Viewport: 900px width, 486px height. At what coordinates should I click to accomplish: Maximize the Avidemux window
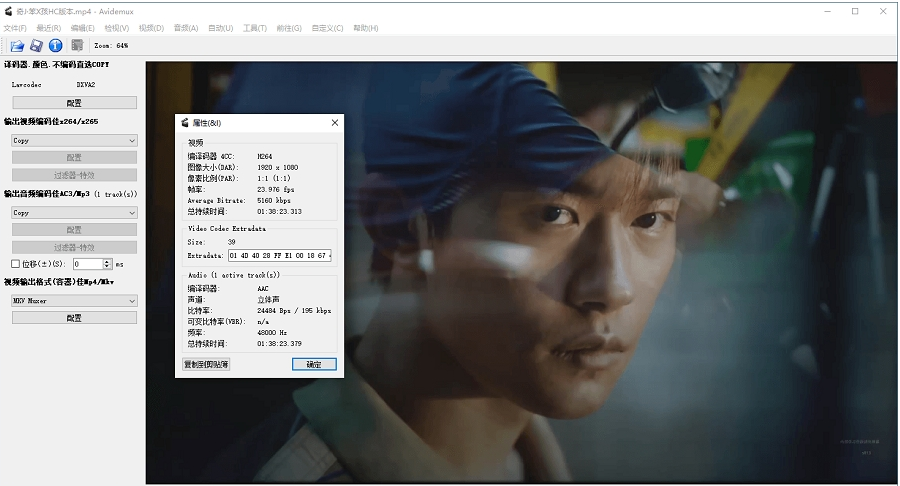point(855,11)
